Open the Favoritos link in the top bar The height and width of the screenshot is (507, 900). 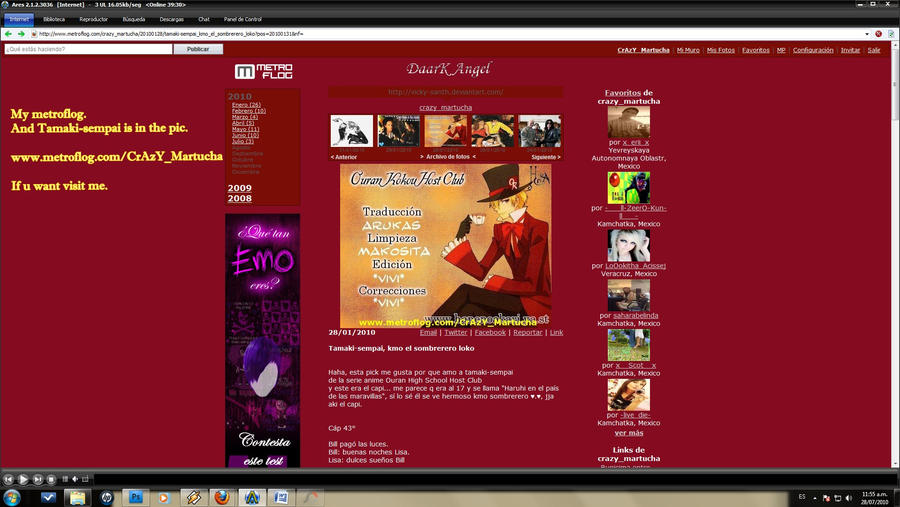click(x=756, y=50)
